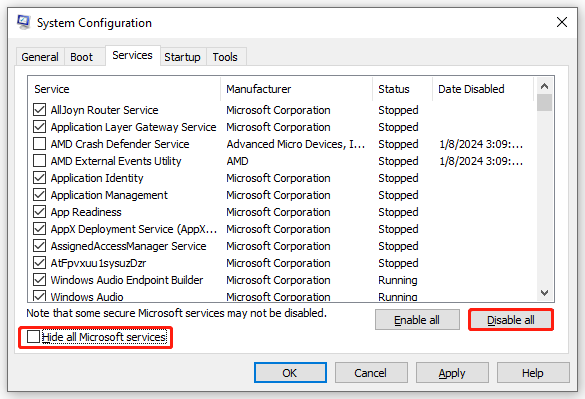This screenshot has width=585, height=399.
Task: Confirm with the OK button
Action: point(290,373)
